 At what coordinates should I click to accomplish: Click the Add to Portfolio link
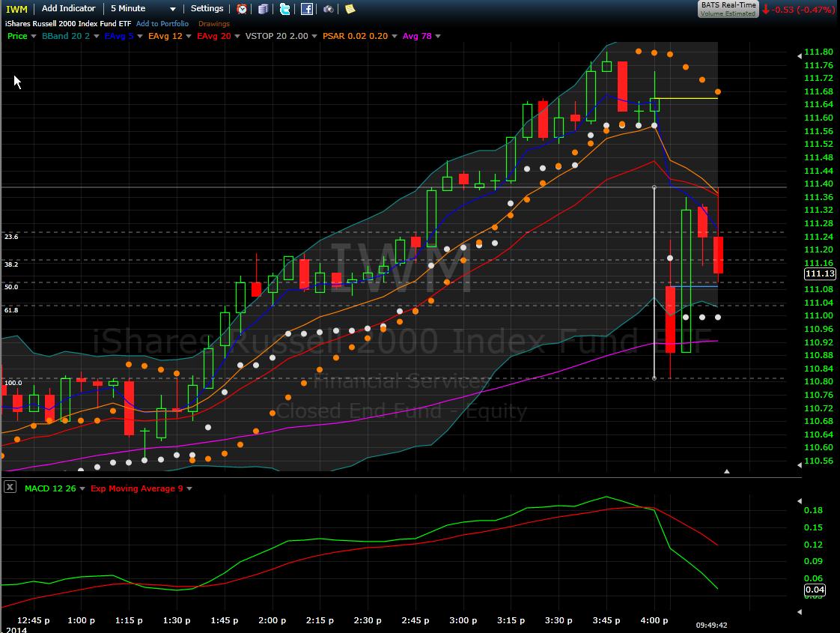pyautogui.click(x=162, y=23)
